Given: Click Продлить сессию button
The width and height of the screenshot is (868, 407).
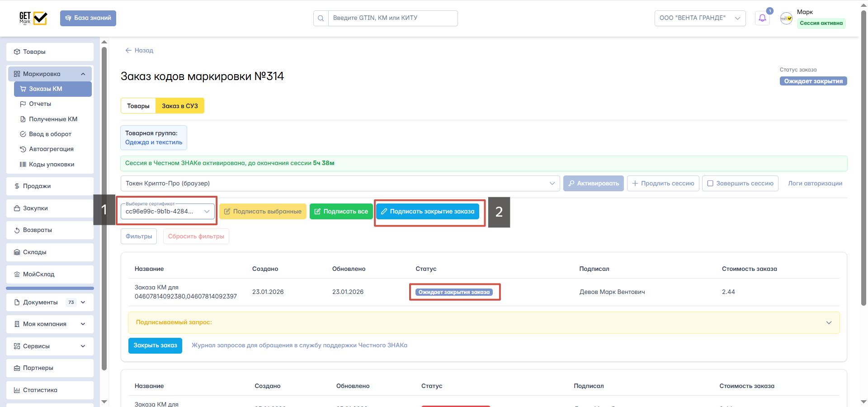Looking at the screenshot, I should click(x=663, y=184).
